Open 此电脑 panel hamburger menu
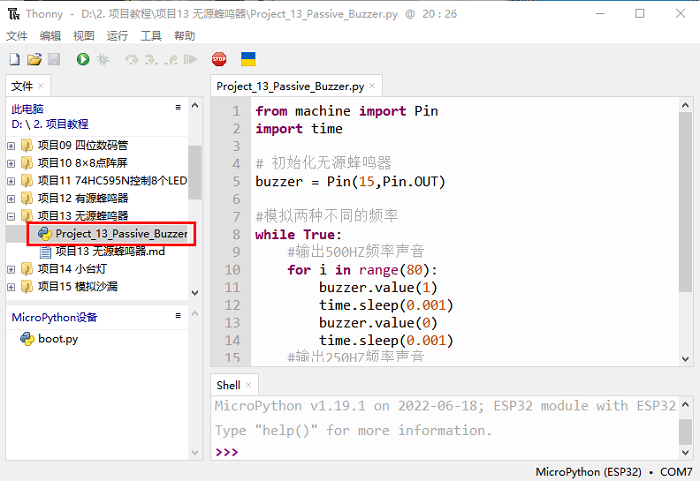This screenshot has width=700, height=481. click(x=178, y=107)
